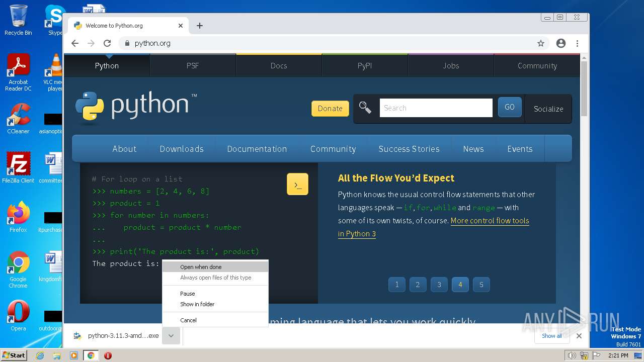Click the Chrome forward arrow
The width and height of the screenshot is (644, 362).
(91, 43)
